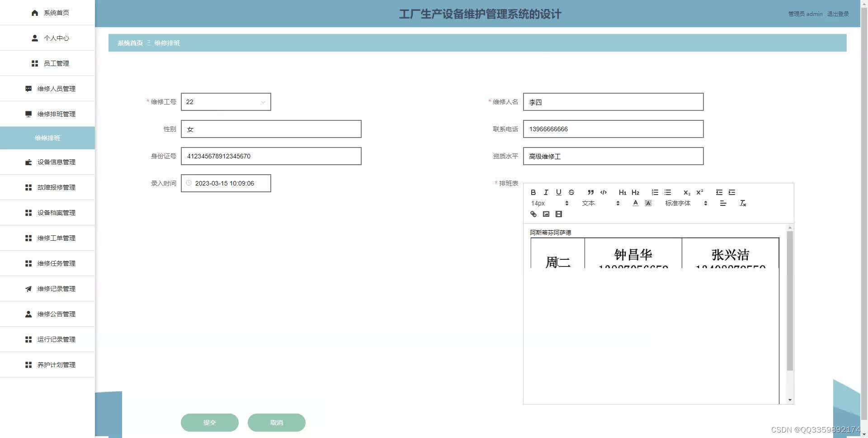Expand 维修工单管理 sidebar menu
The width and height of the screenshot is (868, 438).
(47, 238)
